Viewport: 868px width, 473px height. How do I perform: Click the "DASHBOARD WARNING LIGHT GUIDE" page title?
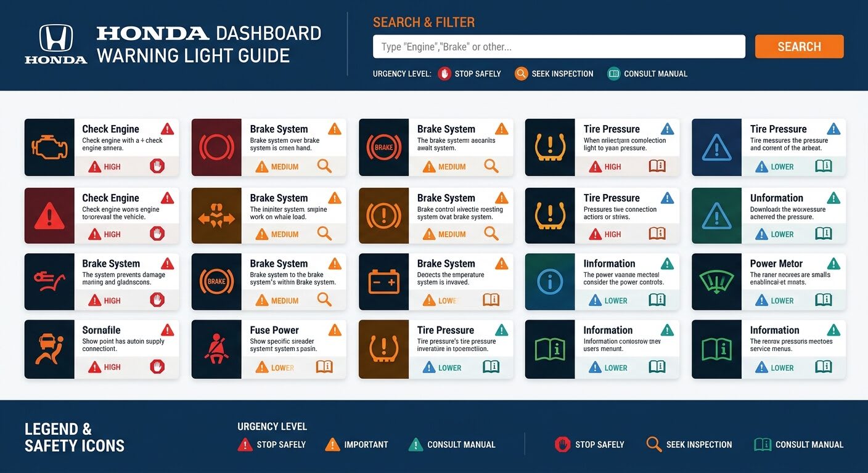click(209, 44)
